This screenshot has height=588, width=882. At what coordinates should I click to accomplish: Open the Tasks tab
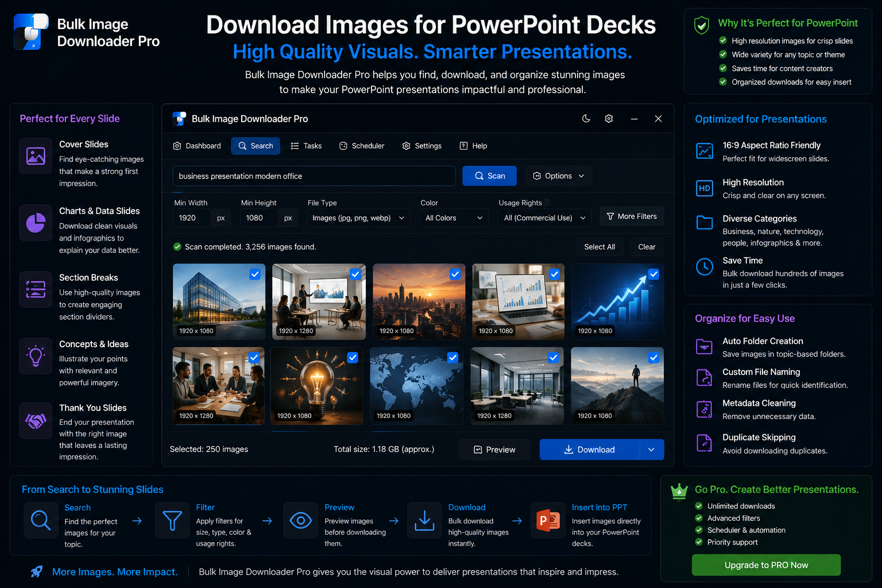(306, 146)
